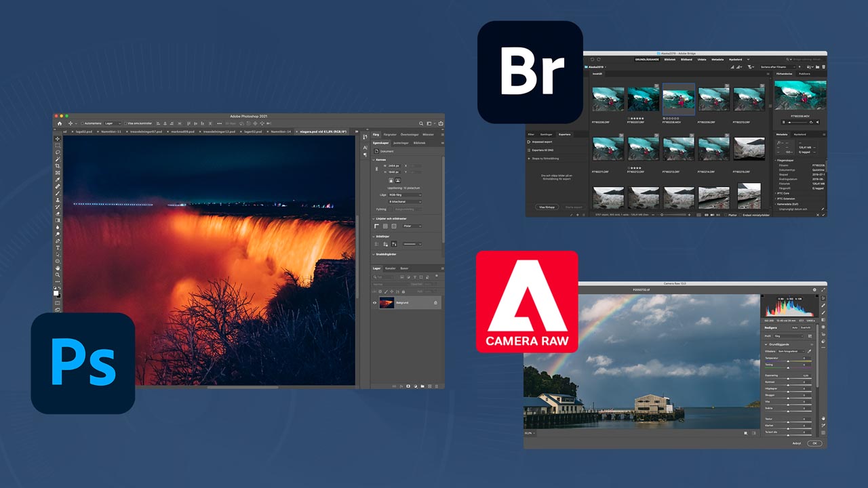Select the Eraser tool in Photoshop
Image resolution: width=868 pixels, height=488 pixels.
click(x=58, y=213)
